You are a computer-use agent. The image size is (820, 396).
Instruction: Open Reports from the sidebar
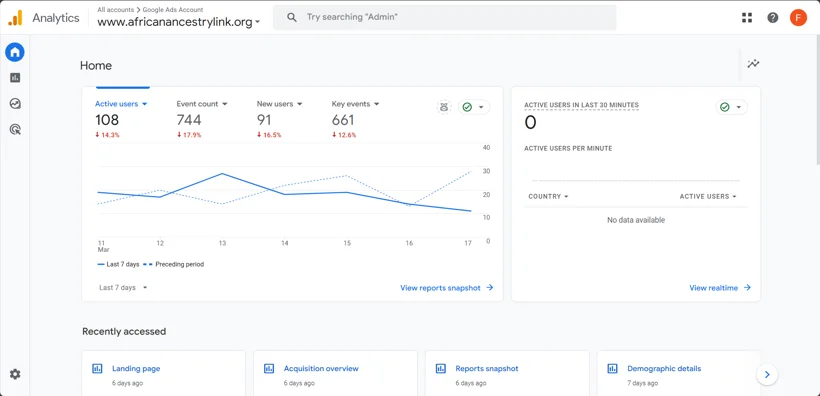coord(15,77)
